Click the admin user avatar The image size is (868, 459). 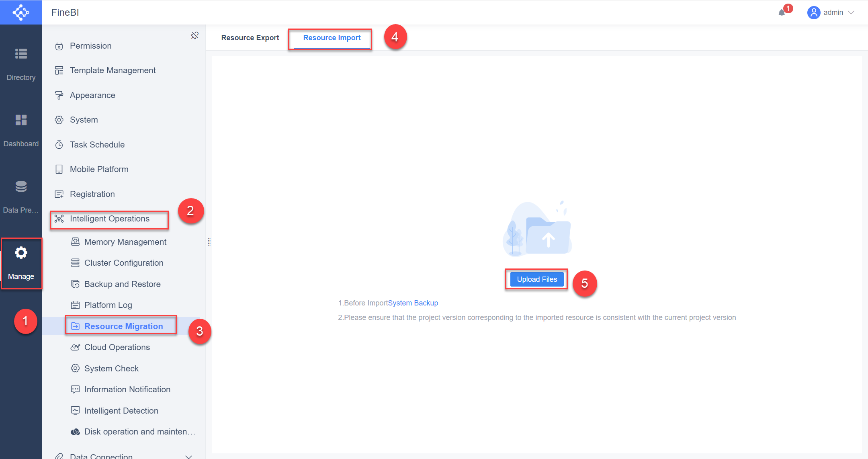click(813, 12)
